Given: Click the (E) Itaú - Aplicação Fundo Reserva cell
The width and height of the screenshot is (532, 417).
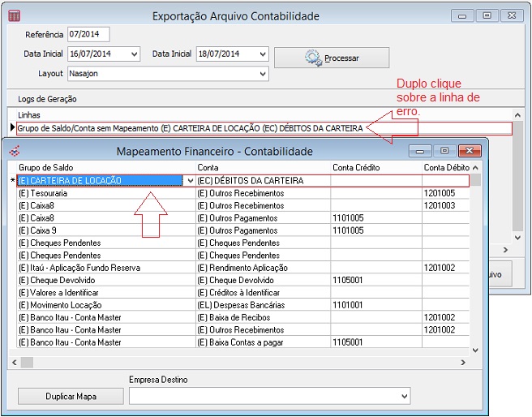Looking at the screenshot, I should (106, 268).
